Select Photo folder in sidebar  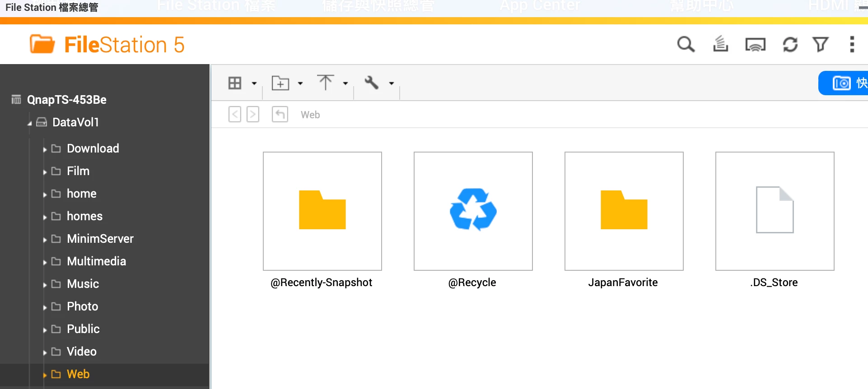pos(83,306)
